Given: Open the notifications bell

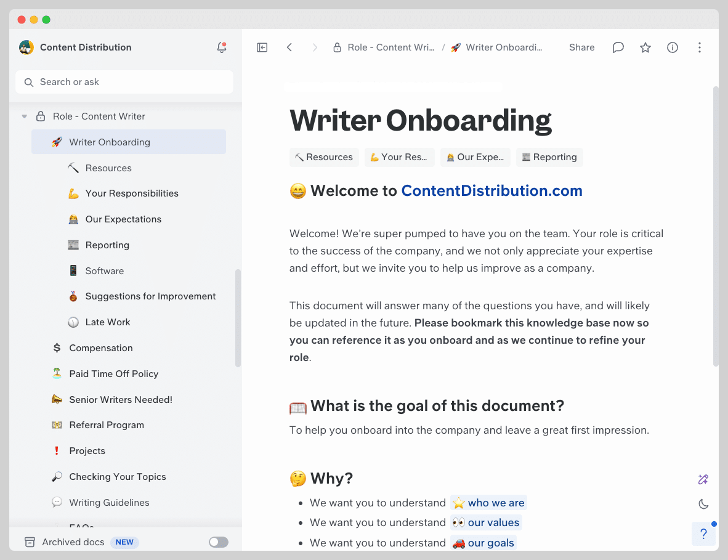Looking at the screenshot, I should tap(222, 47).
